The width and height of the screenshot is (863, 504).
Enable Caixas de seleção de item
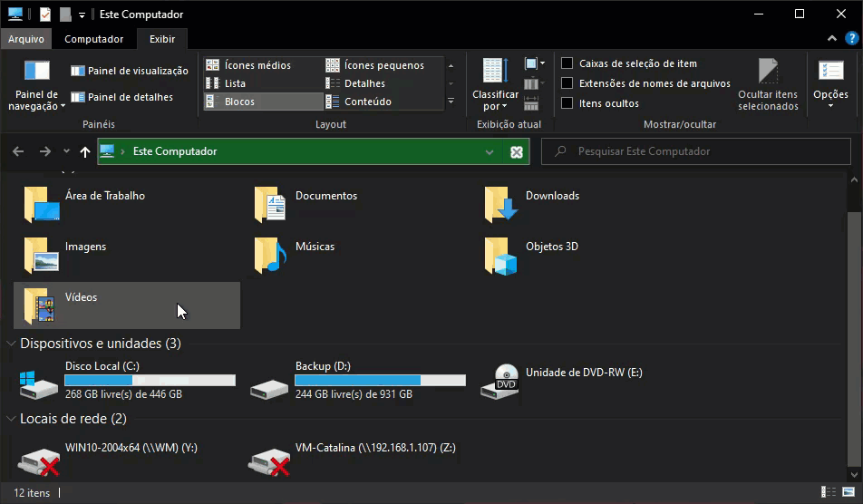point(567,63)
